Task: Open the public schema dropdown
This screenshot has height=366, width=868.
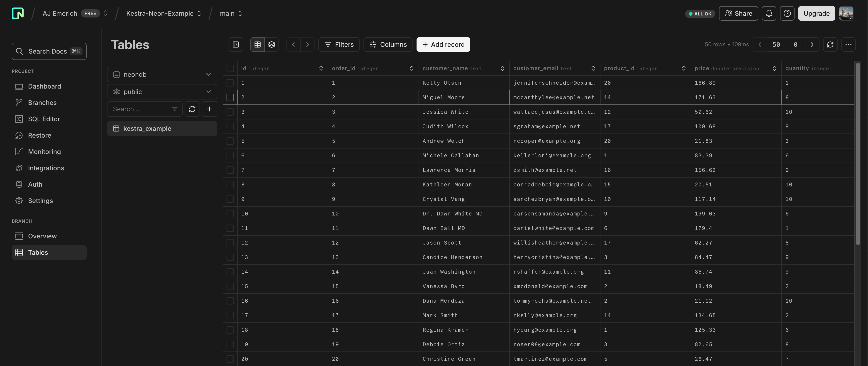Action: point(162,92)
